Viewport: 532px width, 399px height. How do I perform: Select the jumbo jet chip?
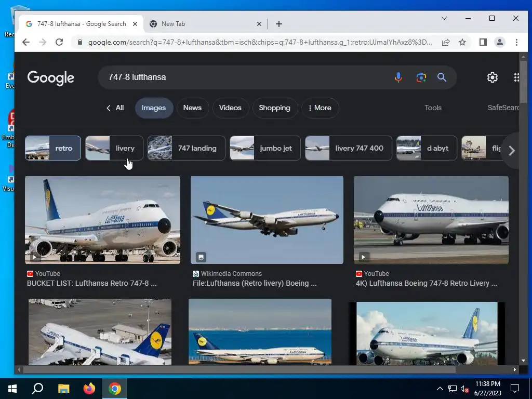265,148
